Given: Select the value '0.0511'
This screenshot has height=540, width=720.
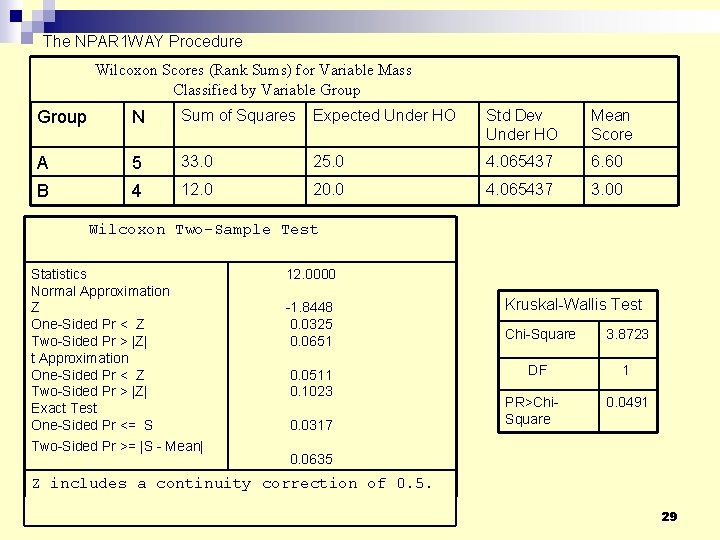Looking at the screenshot, I should 311,375.
